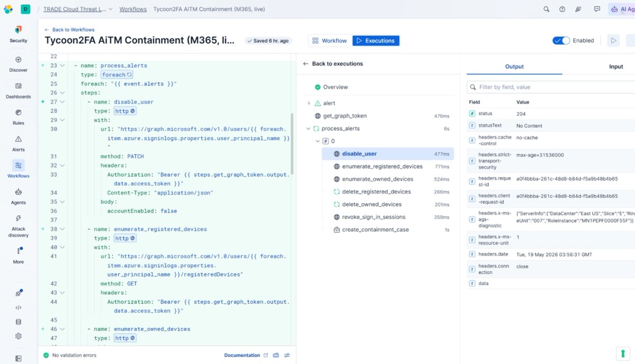Click the keyboard shortcuts icon in the editor footer
This screenshot has width=635, height=364.
276,356
